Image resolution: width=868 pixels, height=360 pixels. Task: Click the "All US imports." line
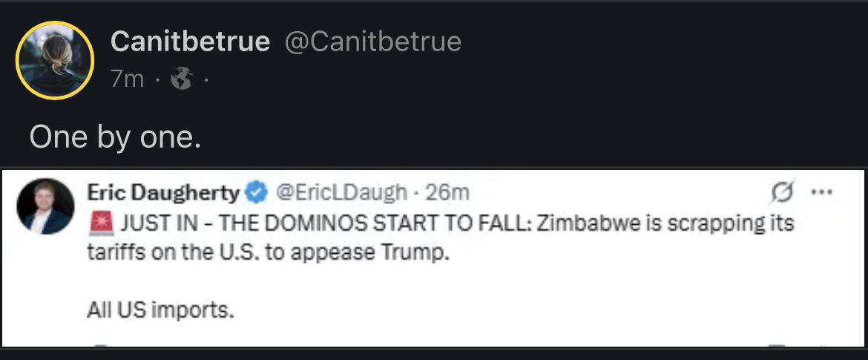[x=160, y=310]
